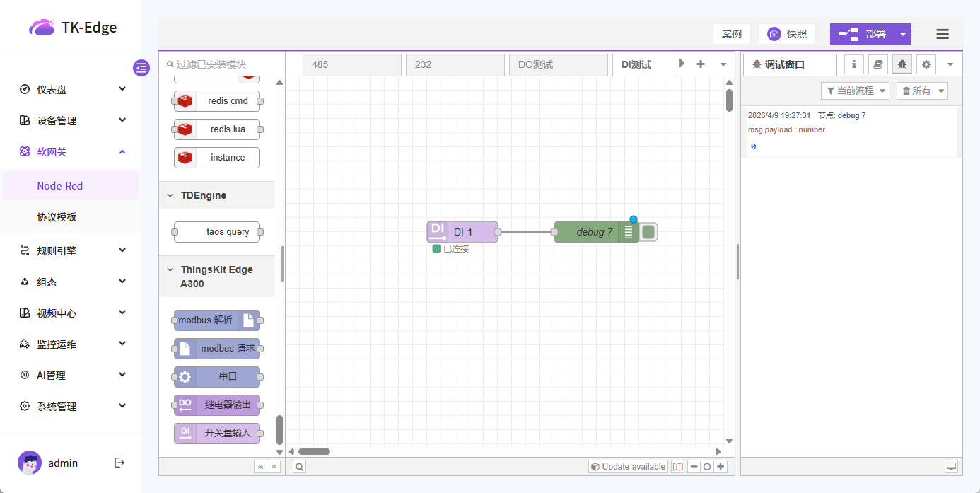Open the info sidebar tab icon

854,64
